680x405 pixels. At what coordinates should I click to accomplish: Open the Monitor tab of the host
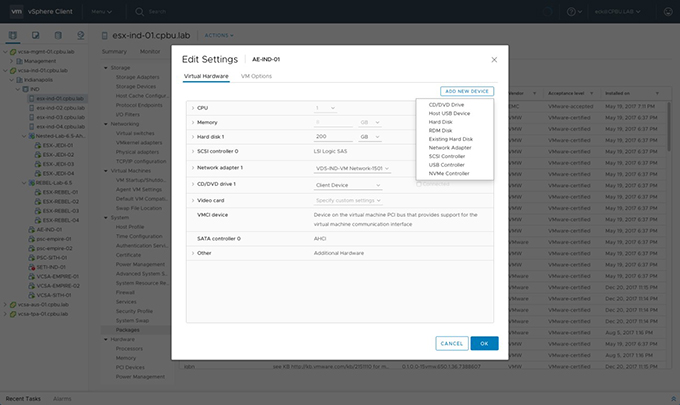150,52
